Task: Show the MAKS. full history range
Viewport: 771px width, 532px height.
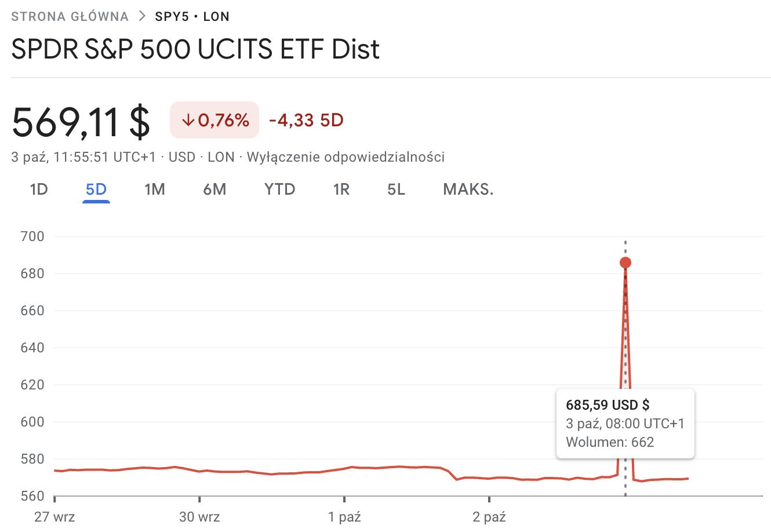Action: tap(468, 190)
